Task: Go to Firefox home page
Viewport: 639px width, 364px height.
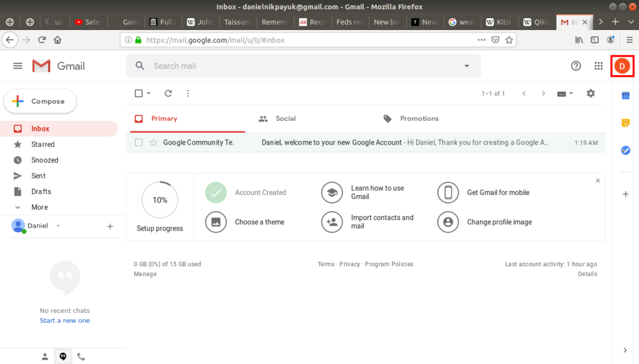Action: click(x=57, y=40)
